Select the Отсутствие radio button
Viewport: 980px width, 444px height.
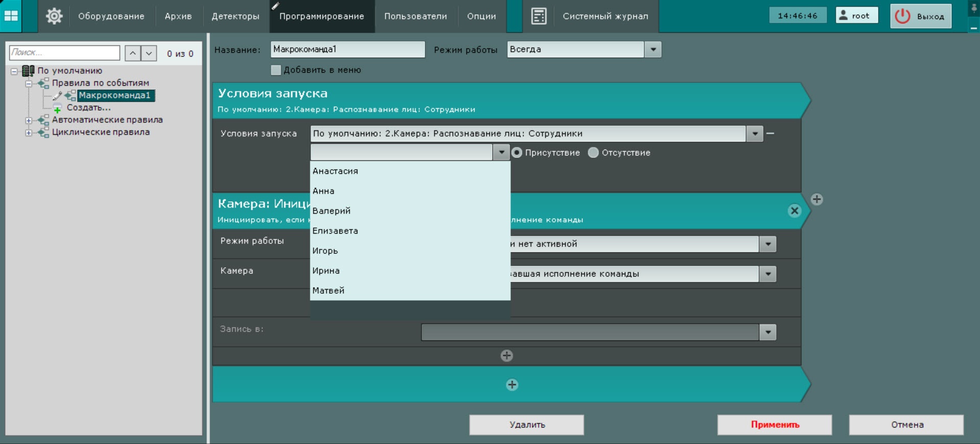click(593, 153)
